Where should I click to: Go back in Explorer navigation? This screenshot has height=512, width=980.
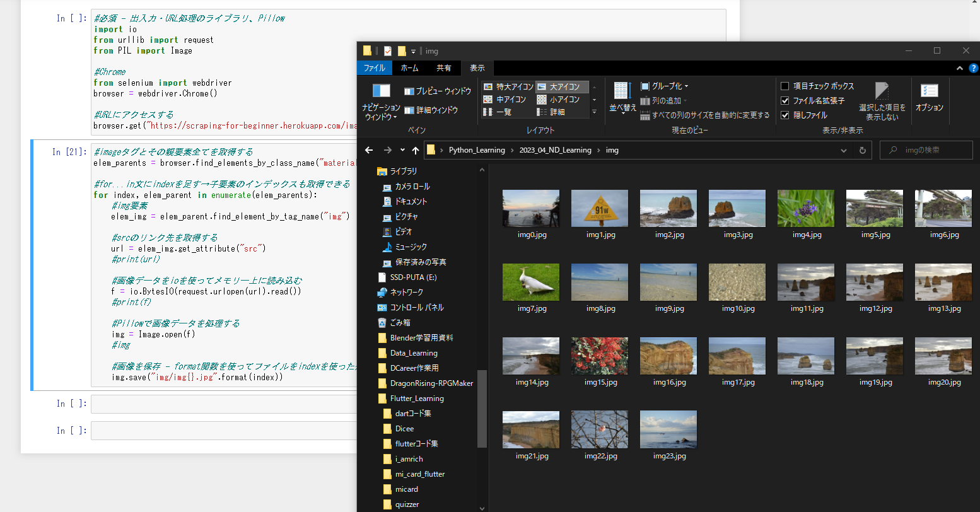pos(369,150)
